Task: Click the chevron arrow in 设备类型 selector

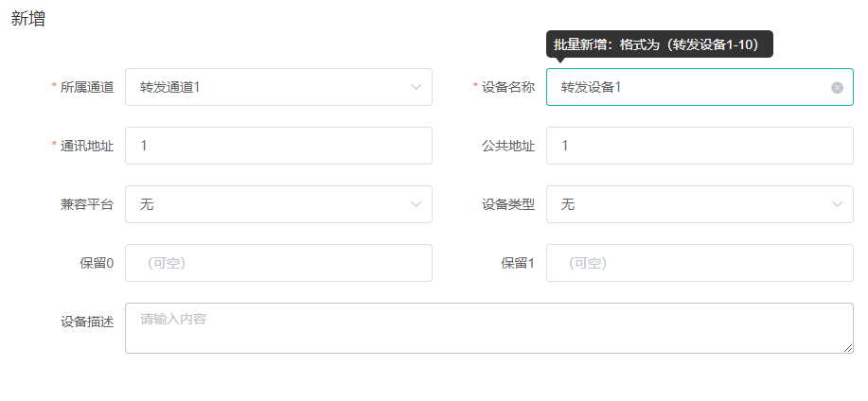Action: click(x=837, y=204)
